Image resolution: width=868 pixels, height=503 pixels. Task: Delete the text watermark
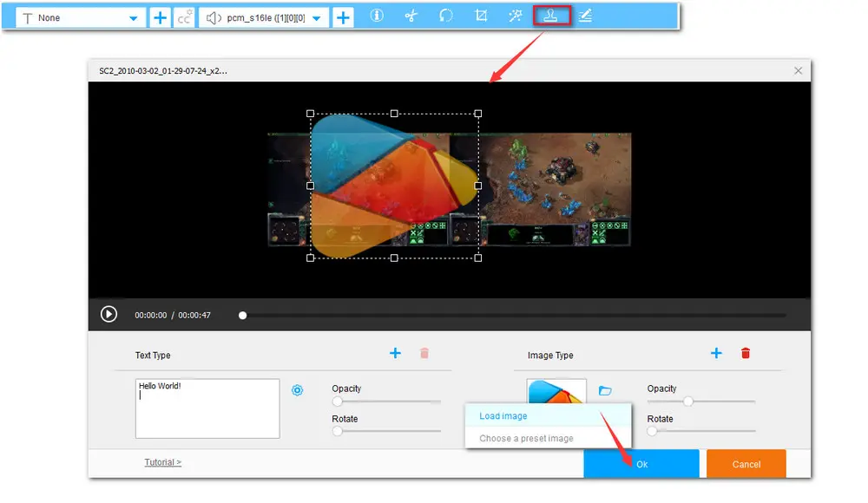(x=424, y=353)
